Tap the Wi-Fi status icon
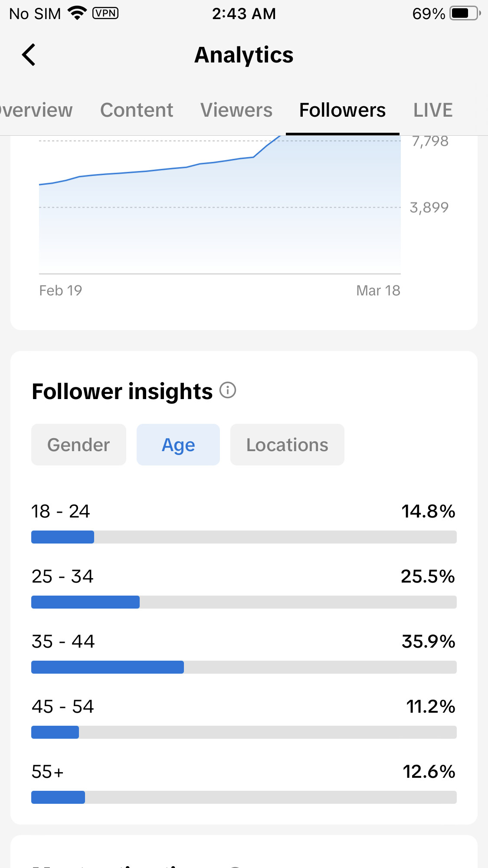488x868 pixels. pos(78,13)
